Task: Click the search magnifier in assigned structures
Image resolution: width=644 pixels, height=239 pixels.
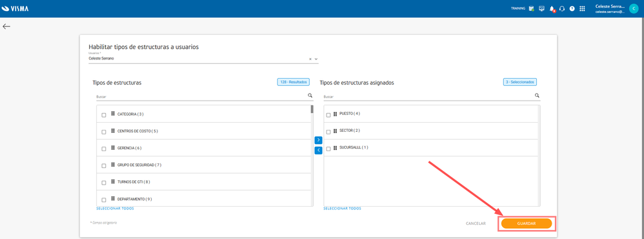Action: (538, 96)
